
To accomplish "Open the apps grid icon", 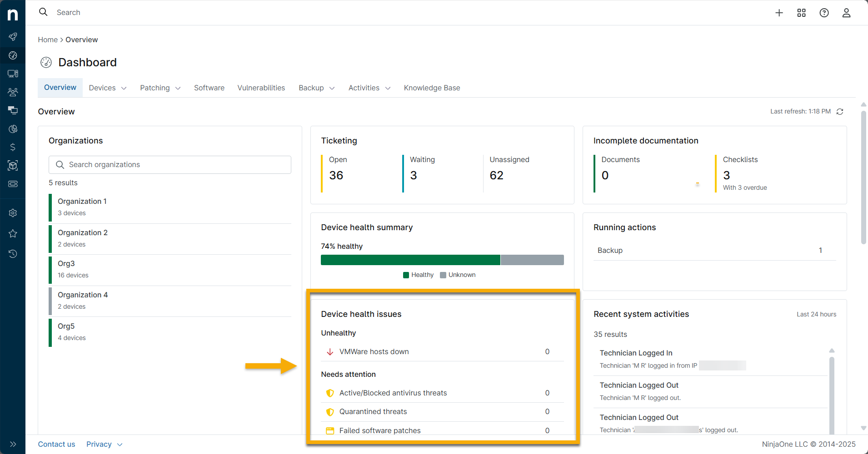I will click(x=801, y=13).
